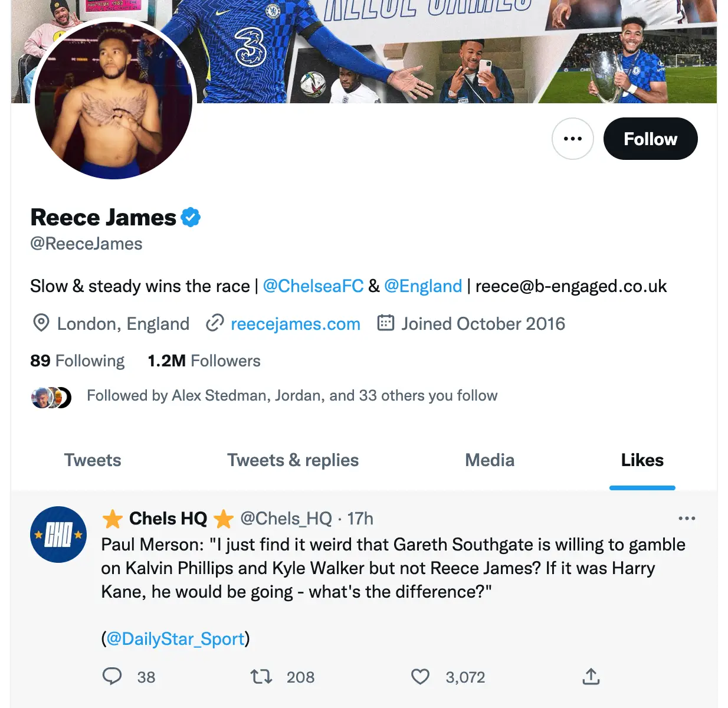Viewport: 728px width, 708px height.
Task: Reply to the Chels HQ tweet
Action: pyautogui.click(x=112, y=677)
